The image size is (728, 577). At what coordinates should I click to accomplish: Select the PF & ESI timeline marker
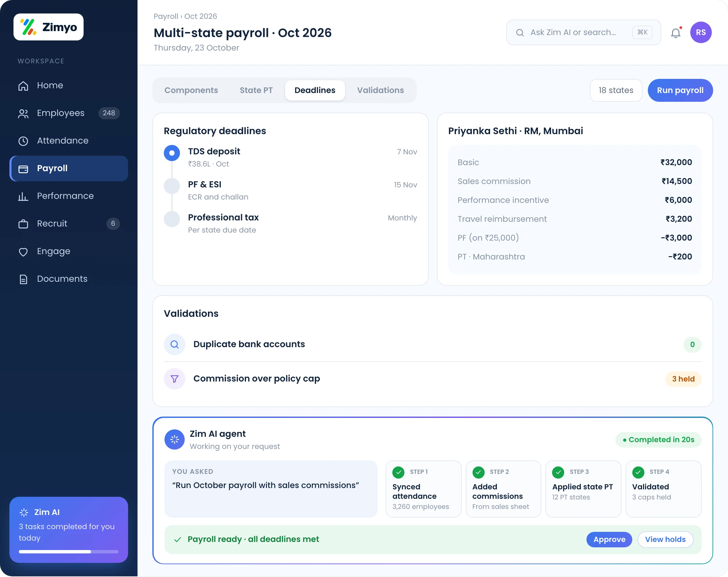click(172, 186)
